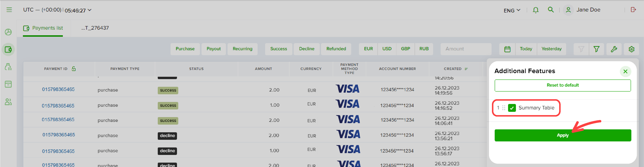
Task: Open the filter funnel icon
Action: tap(597, 49)
